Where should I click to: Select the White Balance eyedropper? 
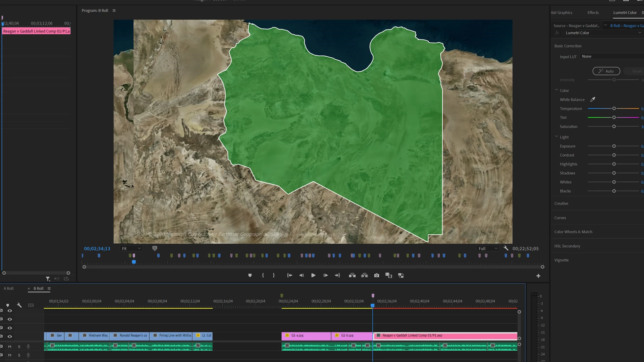tap(593, 100)
